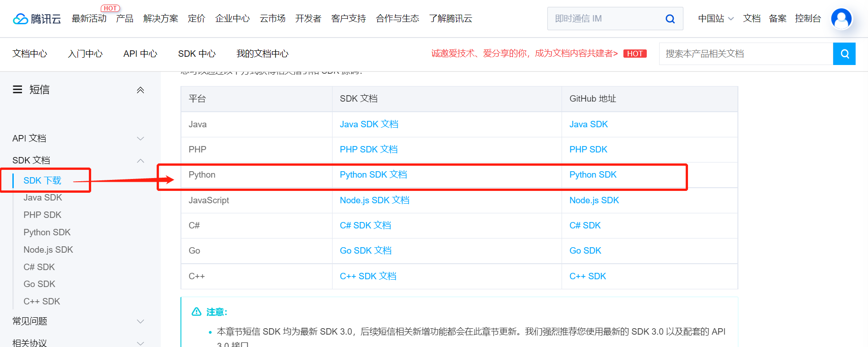Switch to the SDK 中心 tab

coord(197,54)
